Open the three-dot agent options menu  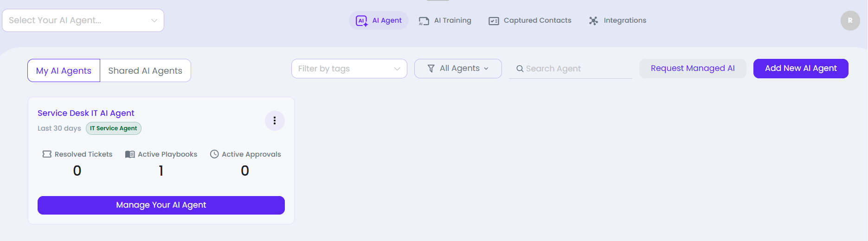point(275,120)
